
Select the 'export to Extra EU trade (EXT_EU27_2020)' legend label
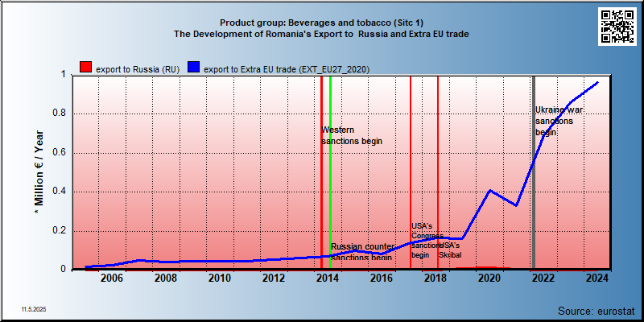click(287, 69)
